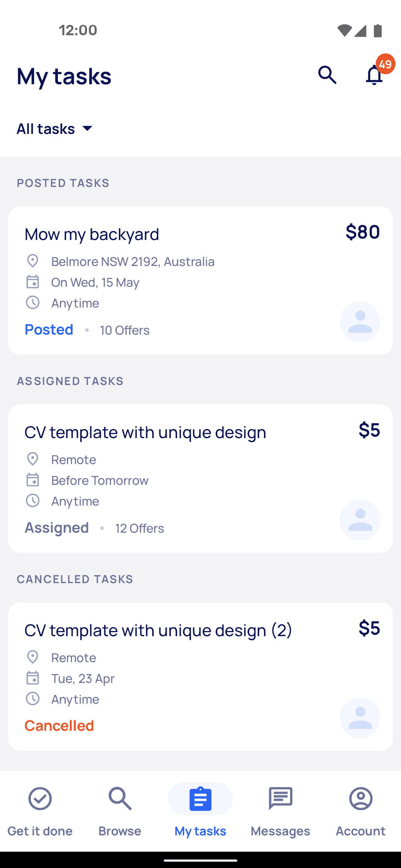Expand the All tasks filter dropdown
Viewport: 401px width, 868px height.
pos(55,129)
